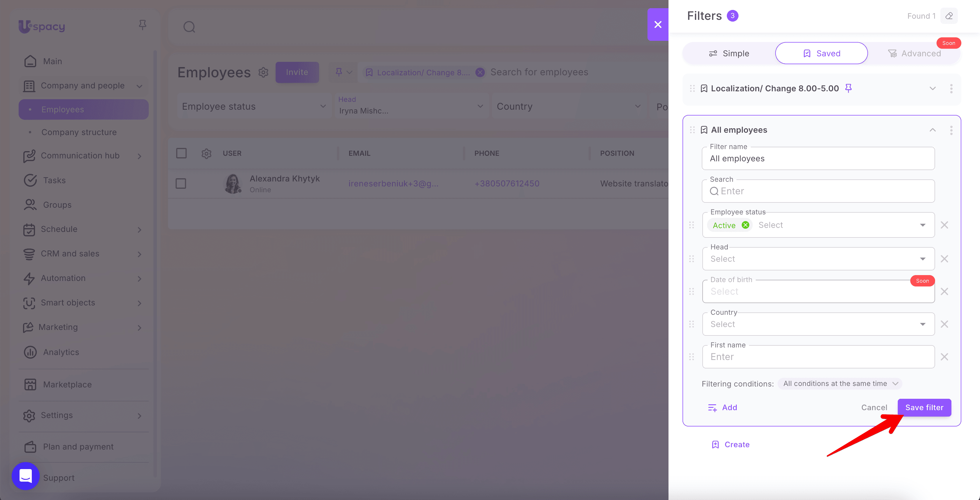Add a new filter field
Image resolution: width=980 pixels, height=500 pixels.
coord(722,408)
